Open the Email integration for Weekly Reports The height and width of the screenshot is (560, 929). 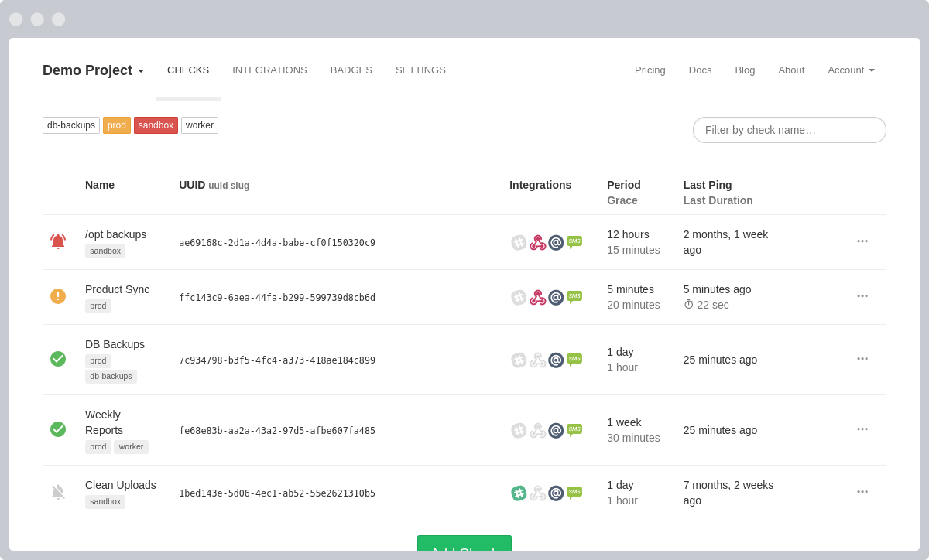click(x=556, y=430)
